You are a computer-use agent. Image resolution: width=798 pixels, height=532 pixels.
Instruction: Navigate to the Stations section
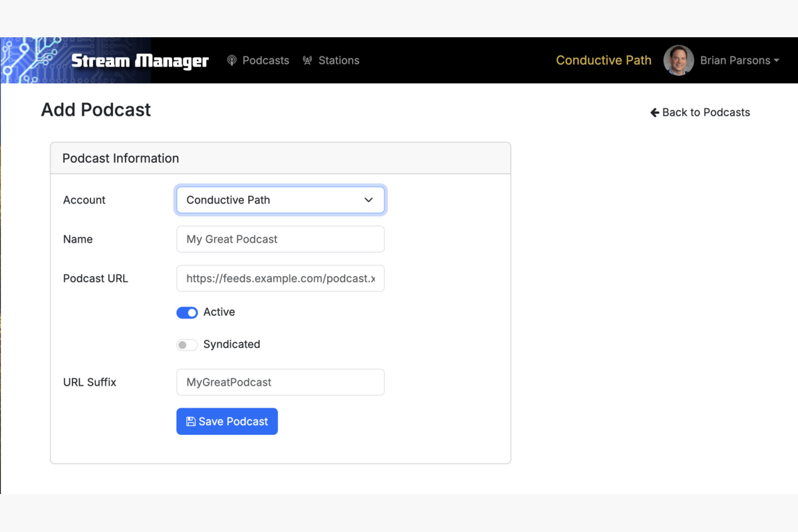click(x=339, y=60)
